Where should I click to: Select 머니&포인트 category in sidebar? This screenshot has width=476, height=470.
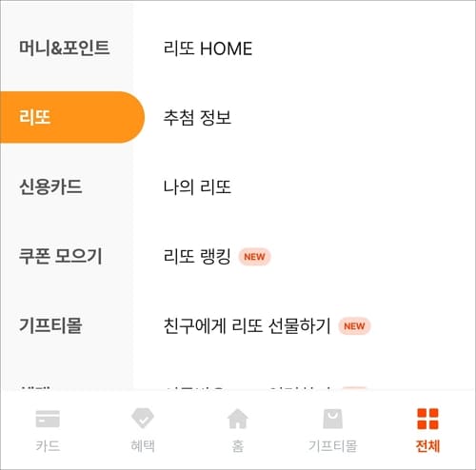pos(65,48)
